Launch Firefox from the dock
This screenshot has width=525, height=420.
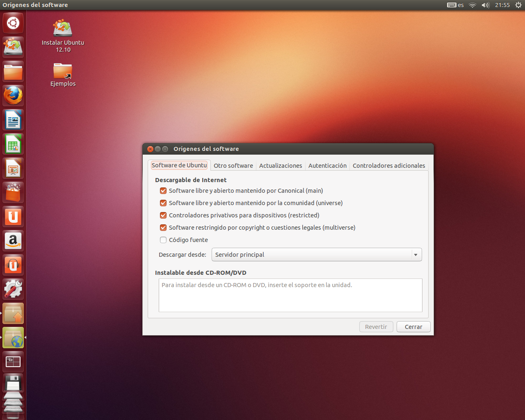[x=13, y=95]
